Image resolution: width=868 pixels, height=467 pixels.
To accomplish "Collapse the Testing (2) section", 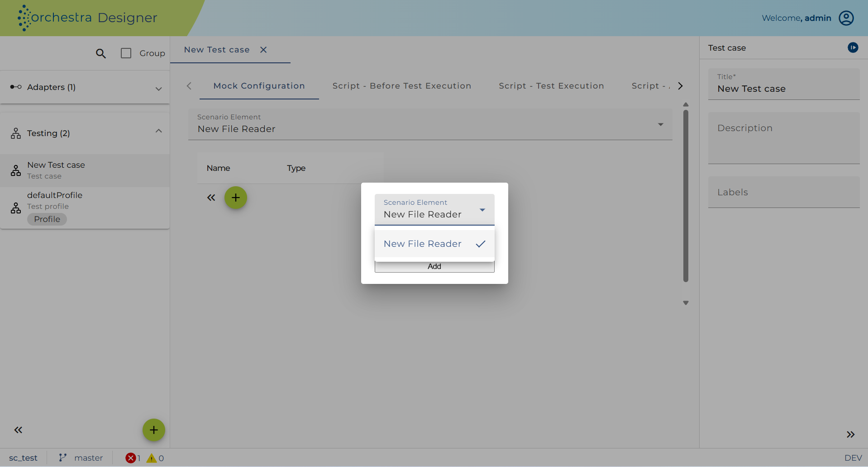I will pos(85,133).
